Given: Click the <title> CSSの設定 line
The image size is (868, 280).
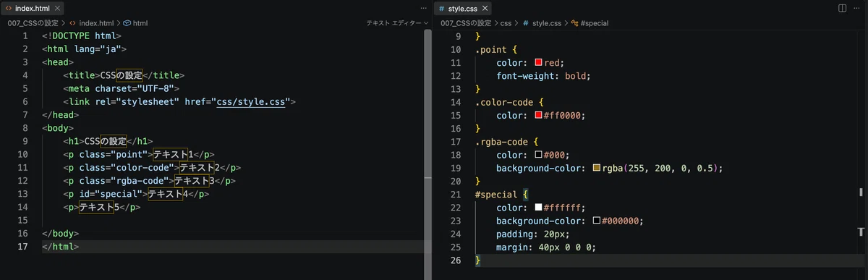Looking at the screenshot, I should 124,75.
